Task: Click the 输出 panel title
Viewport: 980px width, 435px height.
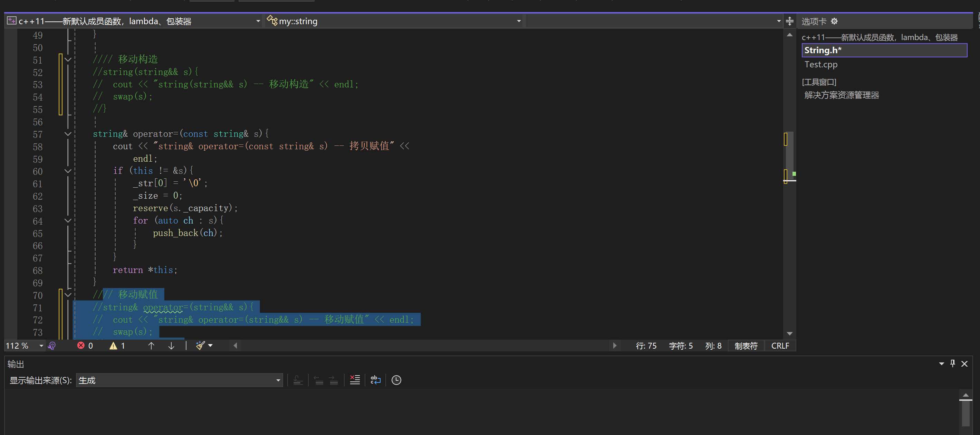Action: (x=16, y=364)
